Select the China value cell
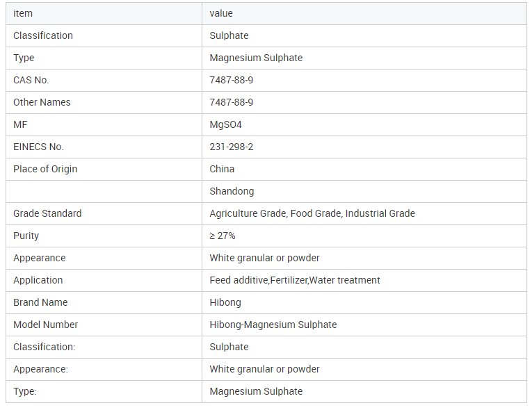532x410 pixels. click(222, 169)
